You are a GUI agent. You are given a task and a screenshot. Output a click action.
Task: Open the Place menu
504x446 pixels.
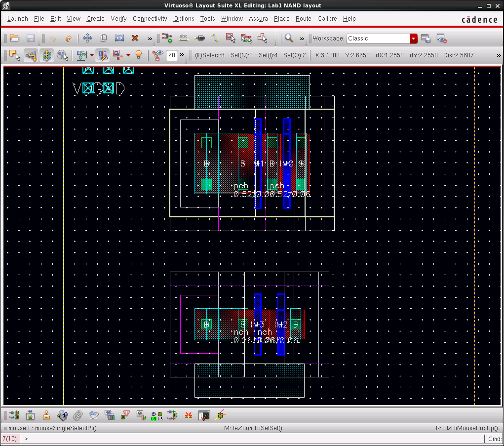(281, 19)
